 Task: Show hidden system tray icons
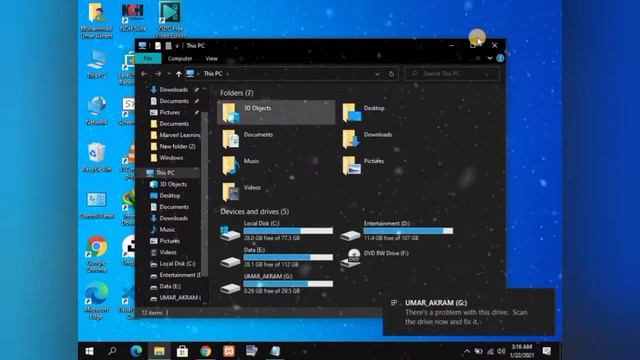(x=467, y=351)
